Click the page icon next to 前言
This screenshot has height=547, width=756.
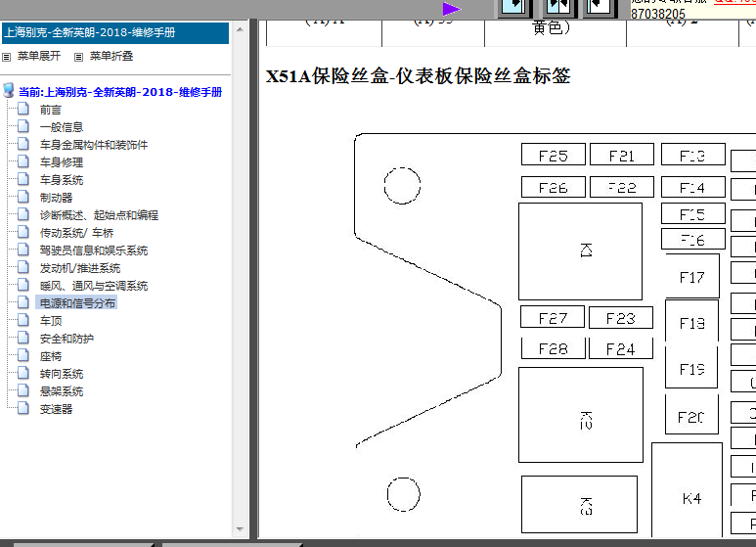[x=23, y=109]
